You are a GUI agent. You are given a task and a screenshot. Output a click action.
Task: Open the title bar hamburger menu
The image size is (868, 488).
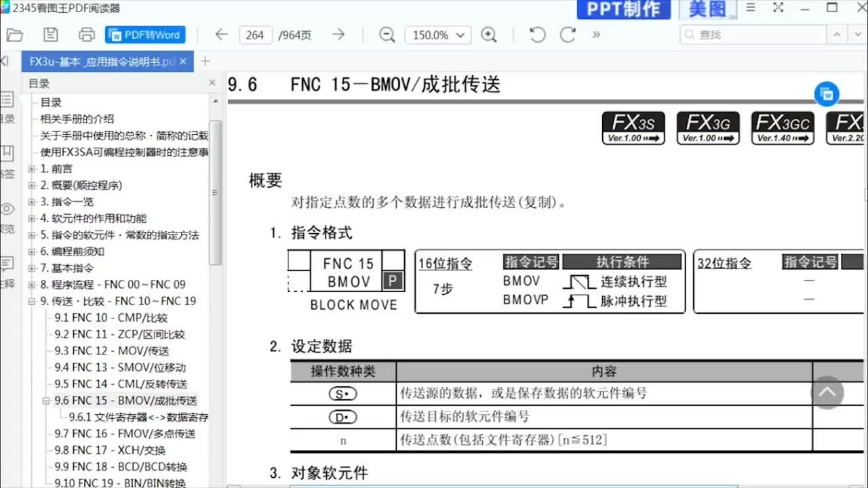[751, 8]
